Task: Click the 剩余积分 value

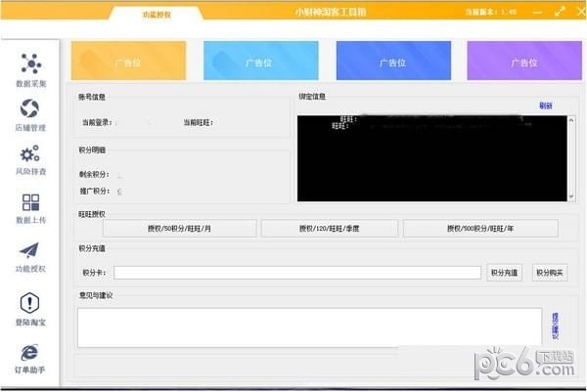Action: [x=119, y=175]
